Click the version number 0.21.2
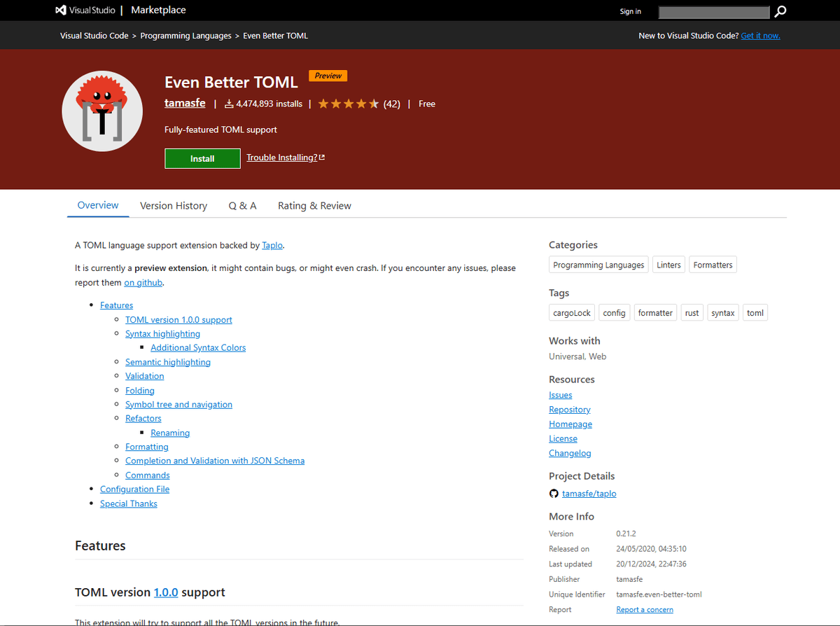 pos(626,534)
